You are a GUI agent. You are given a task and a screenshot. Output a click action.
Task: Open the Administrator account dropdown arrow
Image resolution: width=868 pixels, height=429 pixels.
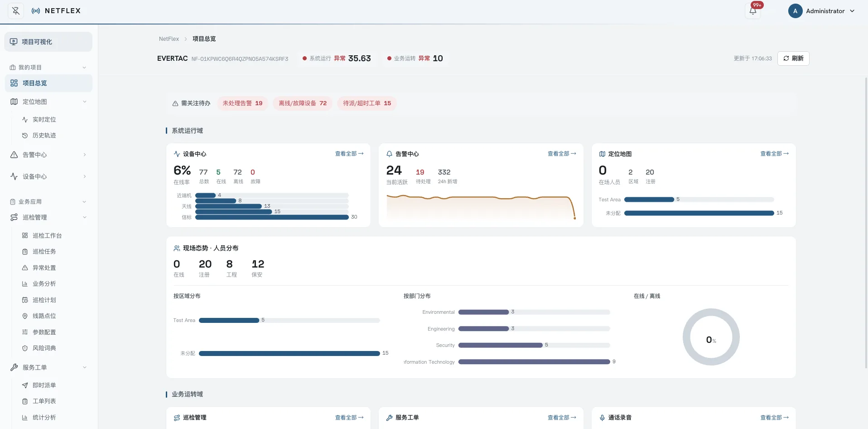point(852,11)
